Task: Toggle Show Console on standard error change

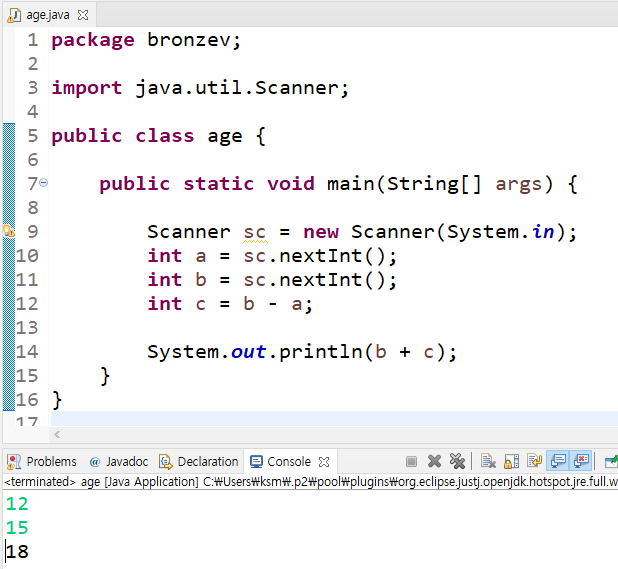Action: click(x=581, y=461)
